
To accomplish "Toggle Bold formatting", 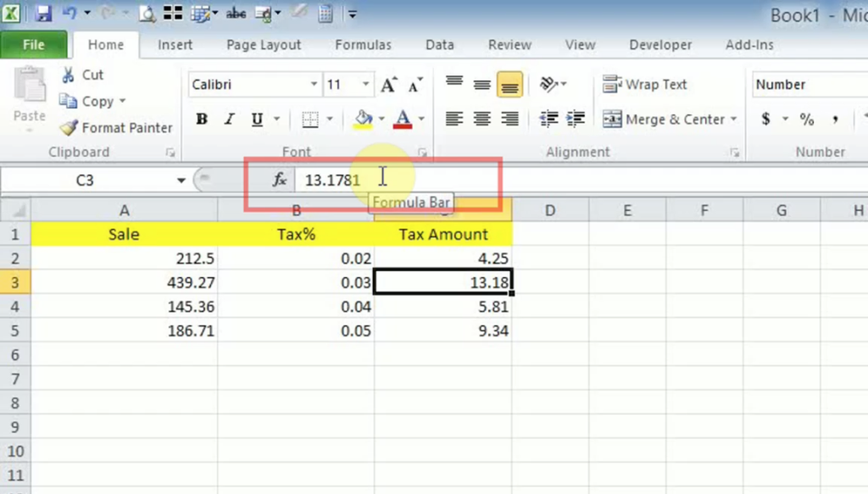I will [x=202, y=119].
